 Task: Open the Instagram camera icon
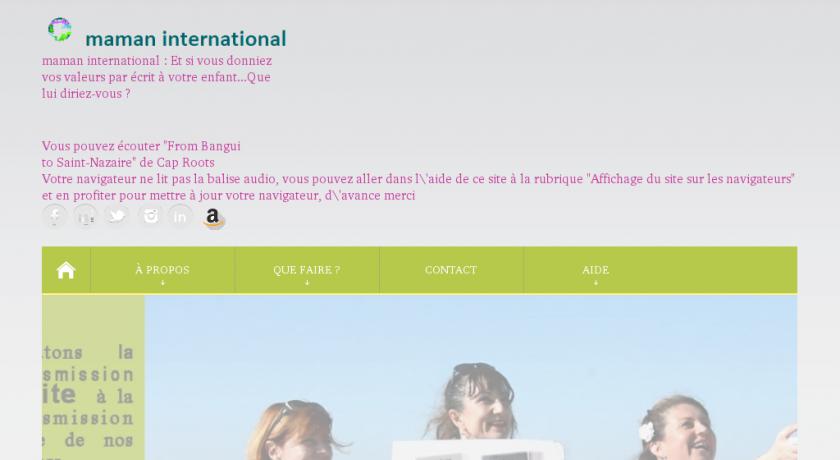151,216
